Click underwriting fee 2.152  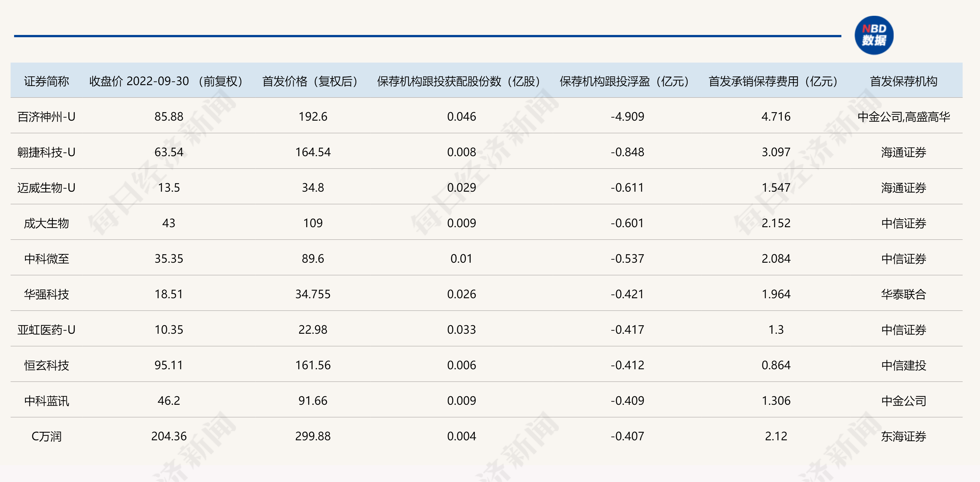click(x=776, y=223)
